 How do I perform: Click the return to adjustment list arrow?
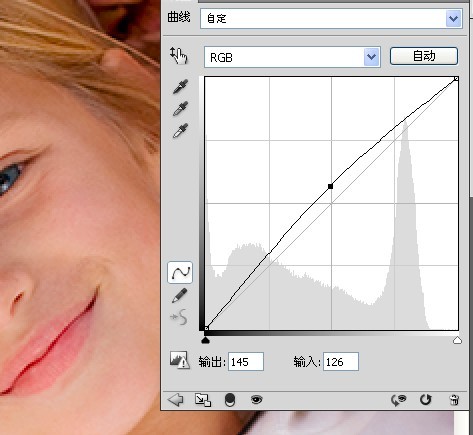176,399
